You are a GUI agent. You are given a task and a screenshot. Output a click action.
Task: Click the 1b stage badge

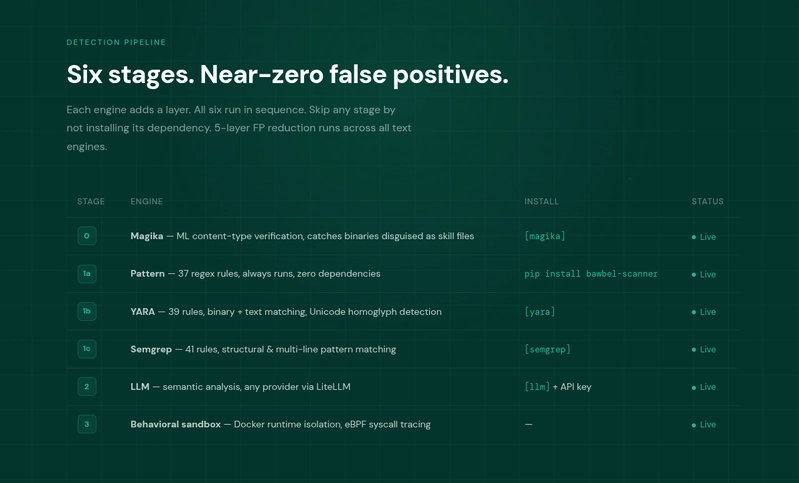87,311
